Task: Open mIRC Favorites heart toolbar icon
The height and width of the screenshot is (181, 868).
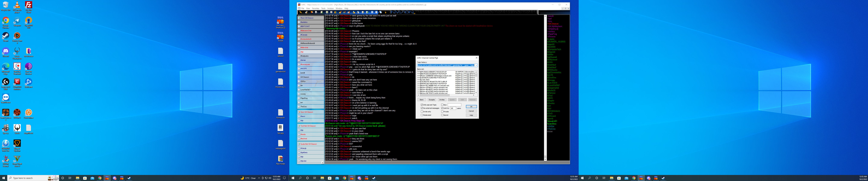Action: [x=312, y=12]
